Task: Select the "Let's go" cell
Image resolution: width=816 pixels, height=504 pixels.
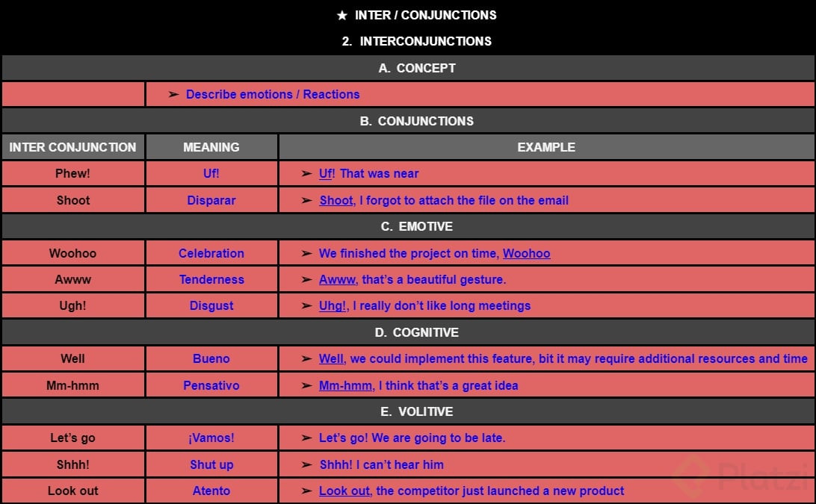Action: click(x=72, y=438)
